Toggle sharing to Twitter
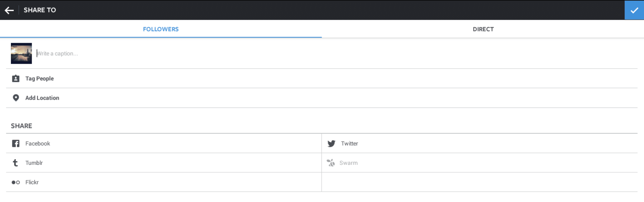 [479, 143]
